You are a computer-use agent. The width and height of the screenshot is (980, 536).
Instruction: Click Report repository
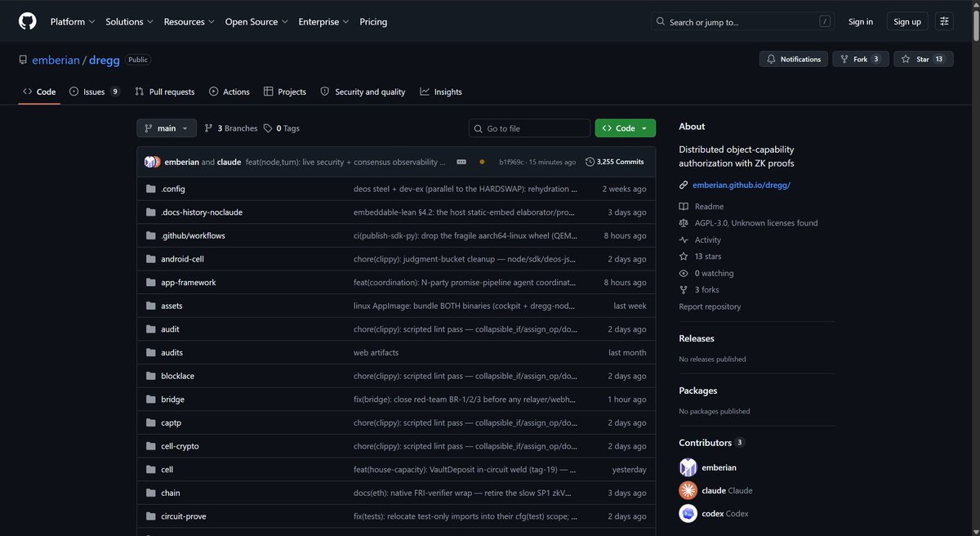coord(710,307)
